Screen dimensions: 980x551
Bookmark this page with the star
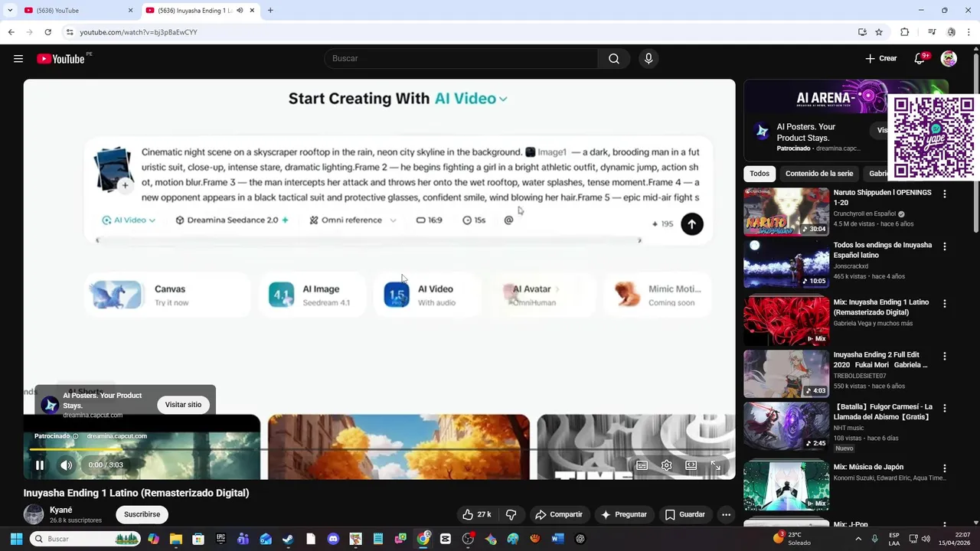(879, 32)
